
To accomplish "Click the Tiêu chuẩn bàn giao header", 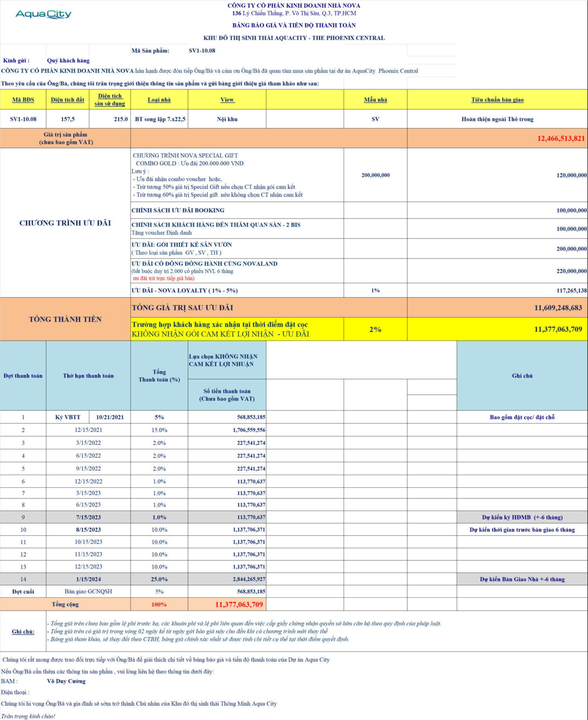I will pos(497,100).
